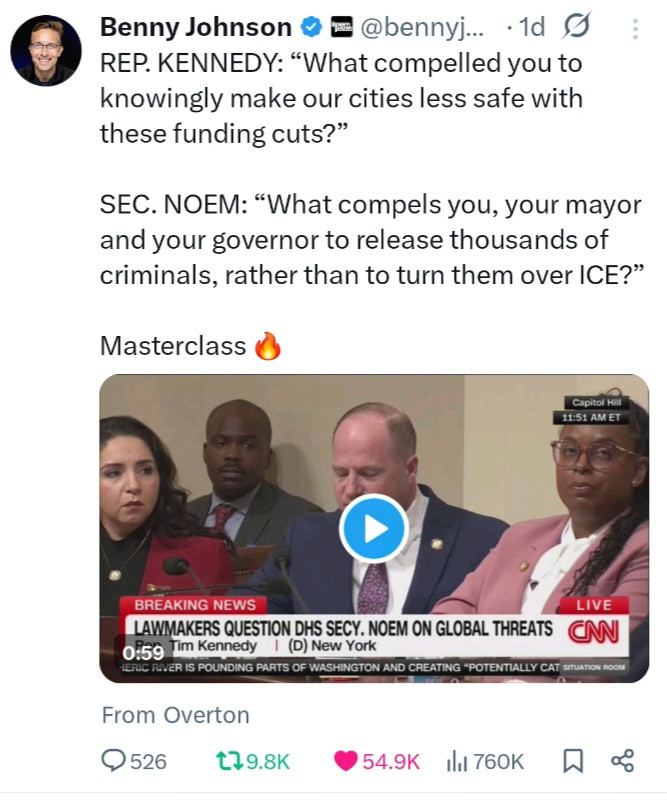The image size is (667, 808).
Task: Bookmark this tweet
Action: (573, 761)
